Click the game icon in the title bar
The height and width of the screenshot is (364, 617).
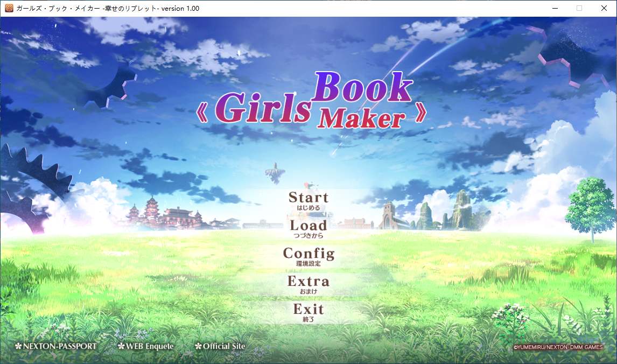pyautogui.click(x=9, y=8)
